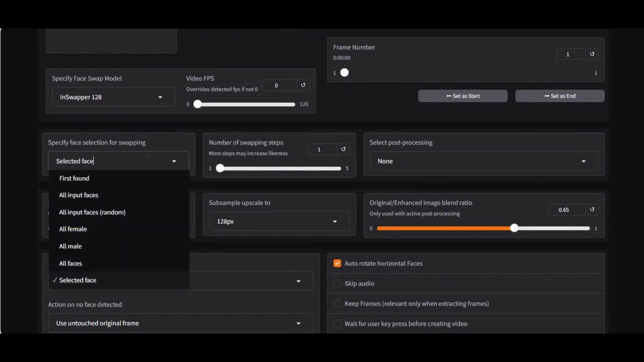Focus the Video FPS number field

pyautogui.click(x=280, y=85)
